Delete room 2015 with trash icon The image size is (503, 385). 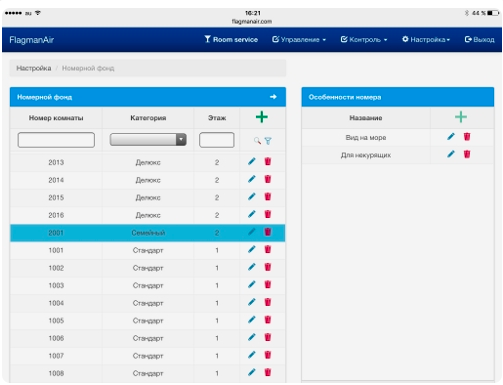[x=268, y=197]
